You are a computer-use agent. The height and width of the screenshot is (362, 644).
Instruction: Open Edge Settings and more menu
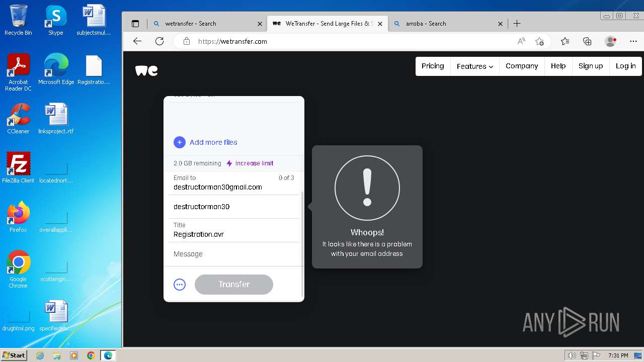point(633,41)
